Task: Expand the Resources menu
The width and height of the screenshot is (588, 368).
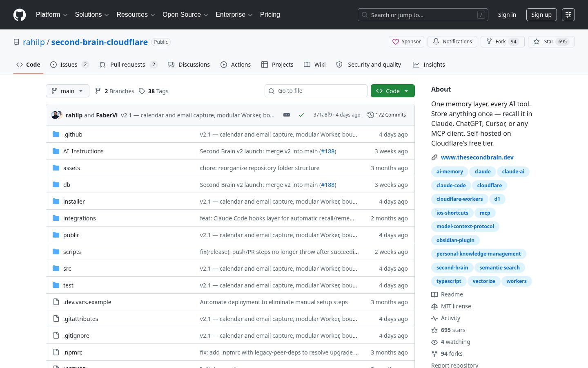Action: 136,15
